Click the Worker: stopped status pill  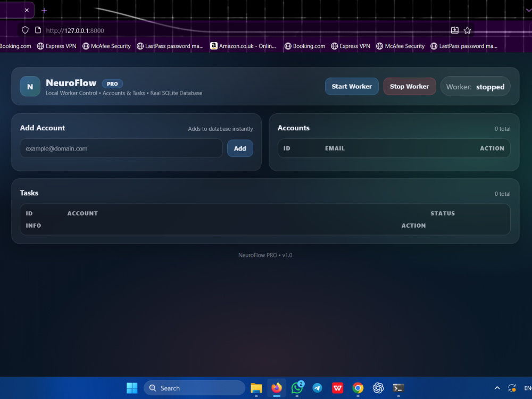click(x=475, y=87)
